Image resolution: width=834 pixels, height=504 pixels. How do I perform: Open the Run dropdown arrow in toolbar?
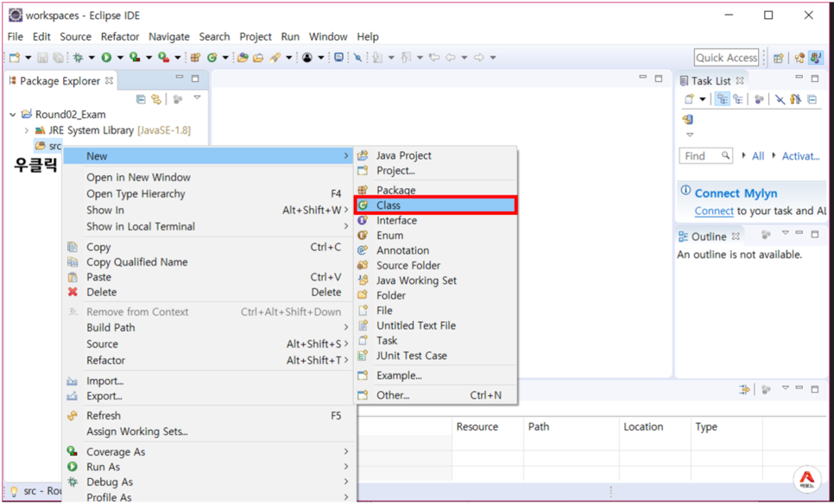(120, 58)
